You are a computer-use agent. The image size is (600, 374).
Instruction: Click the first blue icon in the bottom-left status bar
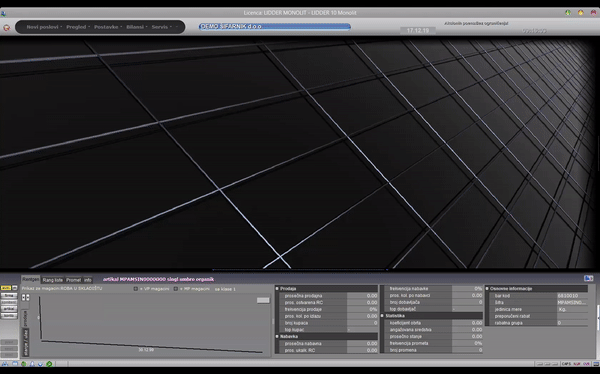(x=5, y=364)
